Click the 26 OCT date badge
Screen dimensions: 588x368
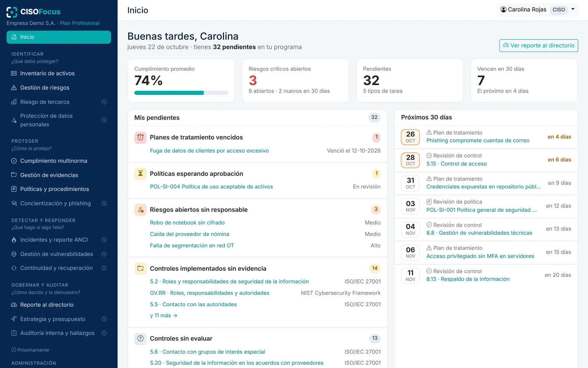click(410, 137)
